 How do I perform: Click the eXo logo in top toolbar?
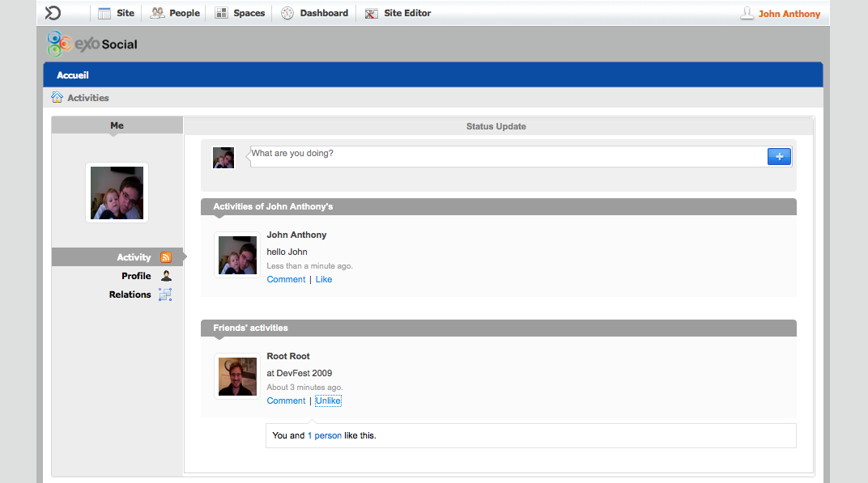[x=53, y=13]
